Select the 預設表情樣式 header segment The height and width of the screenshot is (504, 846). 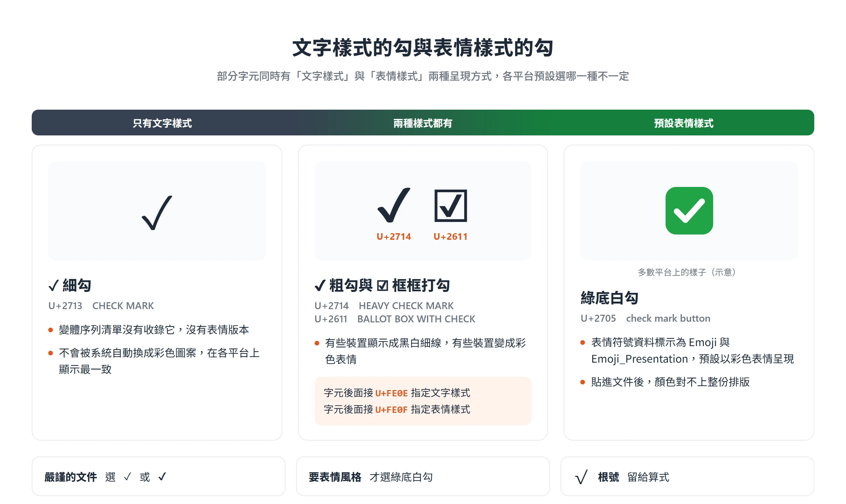[684, 123]
